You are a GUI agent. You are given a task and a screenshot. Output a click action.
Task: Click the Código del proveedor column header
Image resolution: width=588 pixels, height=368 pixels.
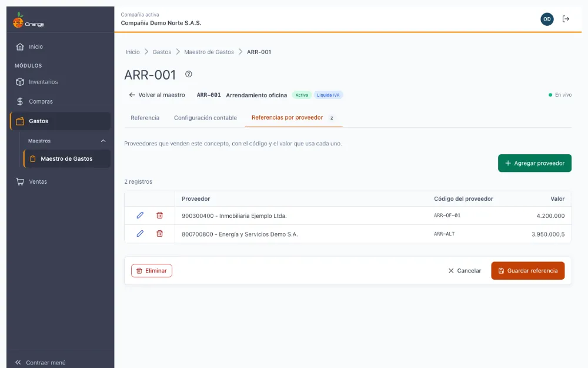coord(463,199)
